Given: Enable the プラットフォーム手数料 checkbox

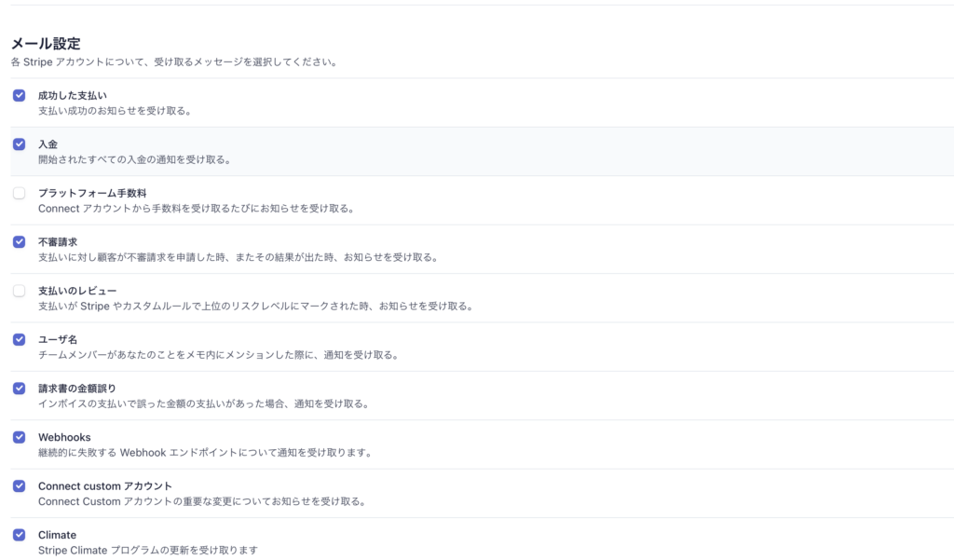Looking at the screenshot, I should (x=19, y=193).
